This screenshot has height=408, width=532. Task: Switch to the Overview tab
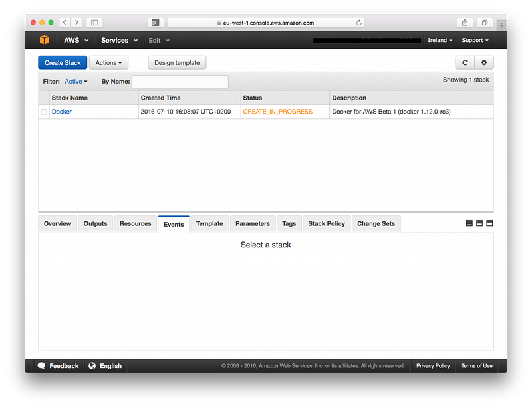(58, 223)
